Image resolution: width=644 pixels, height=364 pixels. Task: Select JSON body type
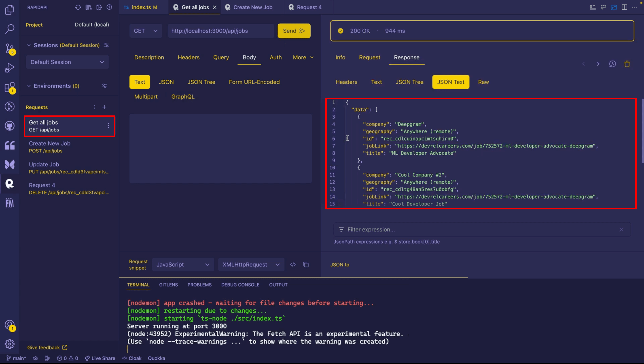(166, 82)
